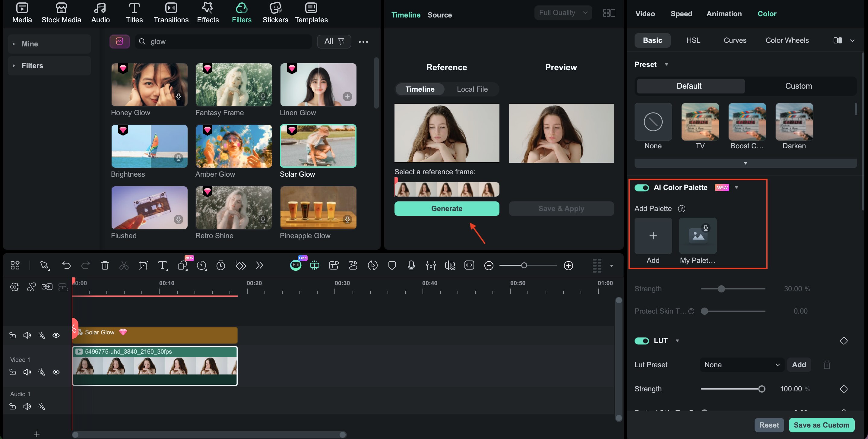Turn off the LUT toggle
The width and height of the screenshot is (868, 439).
[641, 341]
